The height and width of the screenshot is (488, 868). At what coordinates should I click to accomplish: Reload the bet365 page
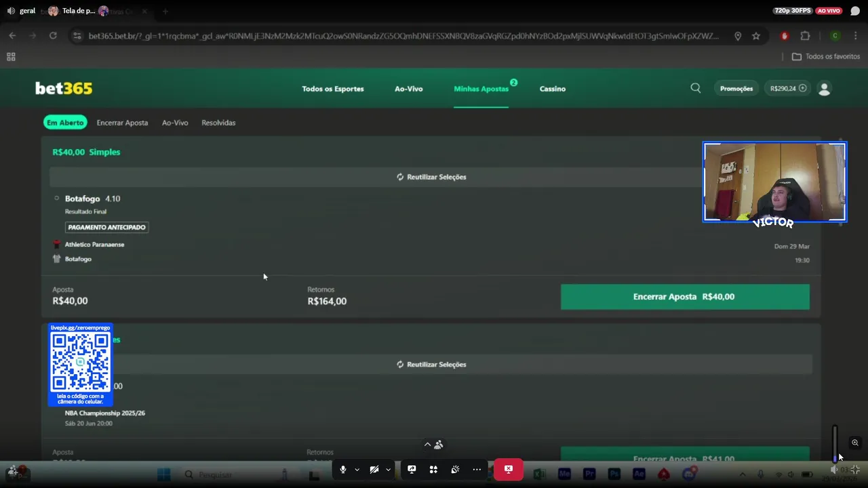tap(53, 36)
